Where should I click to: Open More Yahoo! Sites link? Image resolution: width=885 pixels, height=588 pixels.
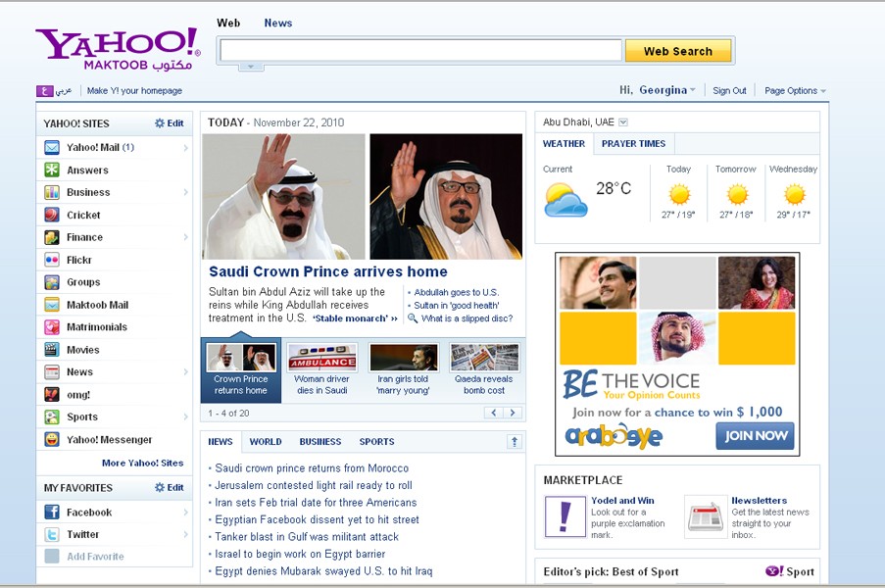click(x=142, y=463)
